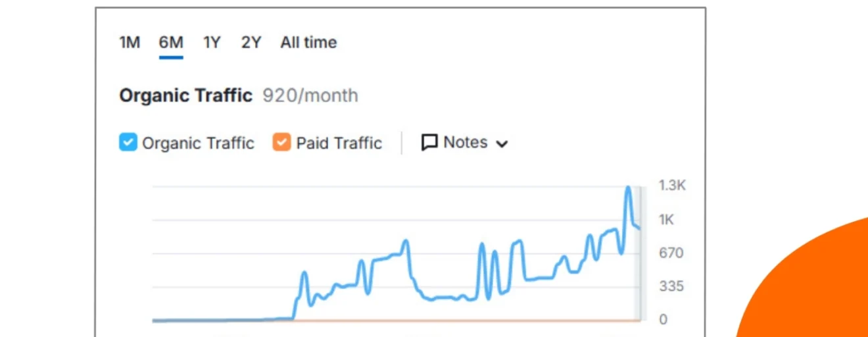Open the Notes dropdown
The height and width of the screenshot is (337, 868).
(465, 143)
